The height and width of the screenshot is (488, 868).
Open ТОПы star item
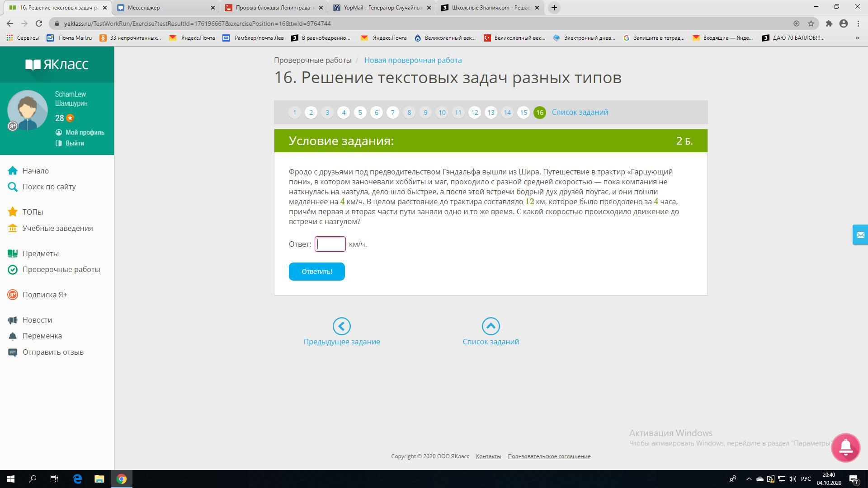pos(33,212)
